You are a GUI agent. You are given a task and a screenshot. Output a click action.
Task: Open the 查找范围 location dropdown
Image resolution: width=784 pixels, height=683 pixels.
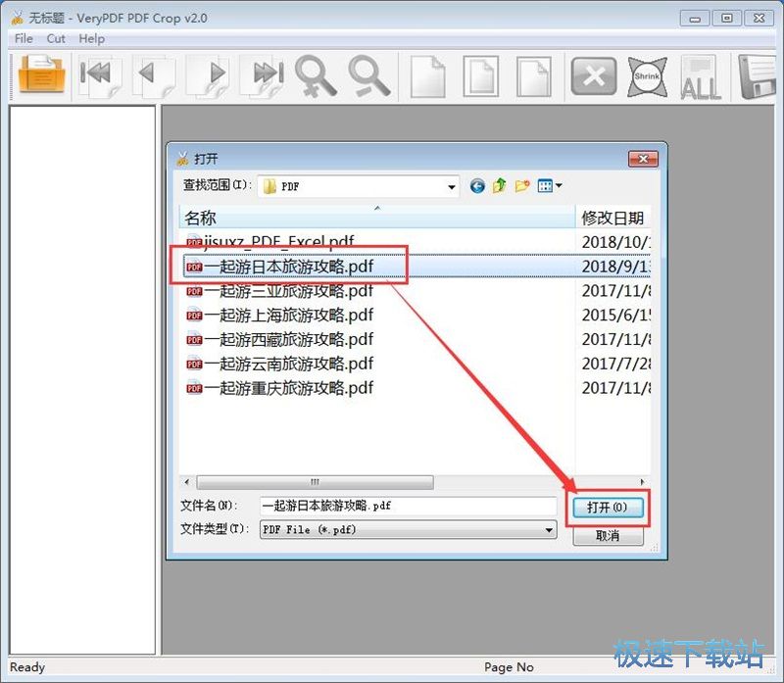pyautogui.click(x=450, y=185)
